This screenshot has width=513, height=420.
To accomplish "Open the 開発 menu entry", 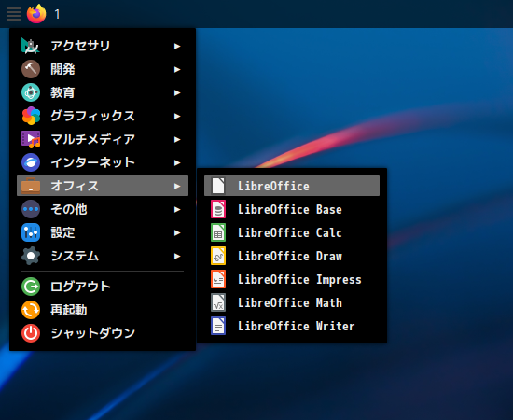I will (103, 69).
